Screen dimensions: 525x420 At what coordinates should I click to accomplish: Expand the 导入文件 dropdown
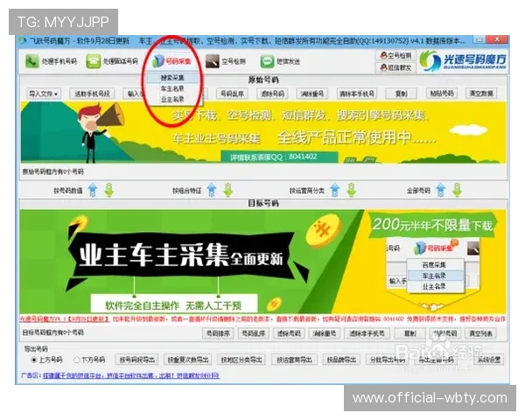click(x=43, y=94)
